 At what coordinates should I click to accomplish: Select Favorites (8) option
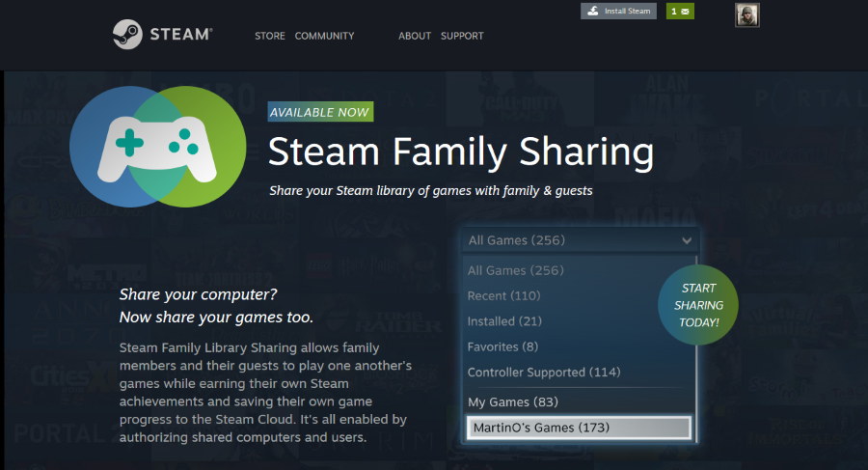tap(502, 347)
